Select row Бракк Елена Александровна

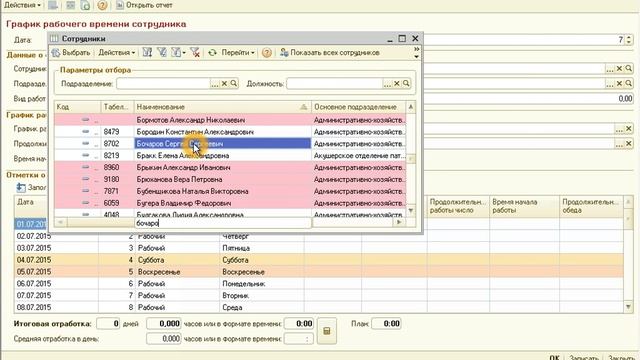point(231,156)
